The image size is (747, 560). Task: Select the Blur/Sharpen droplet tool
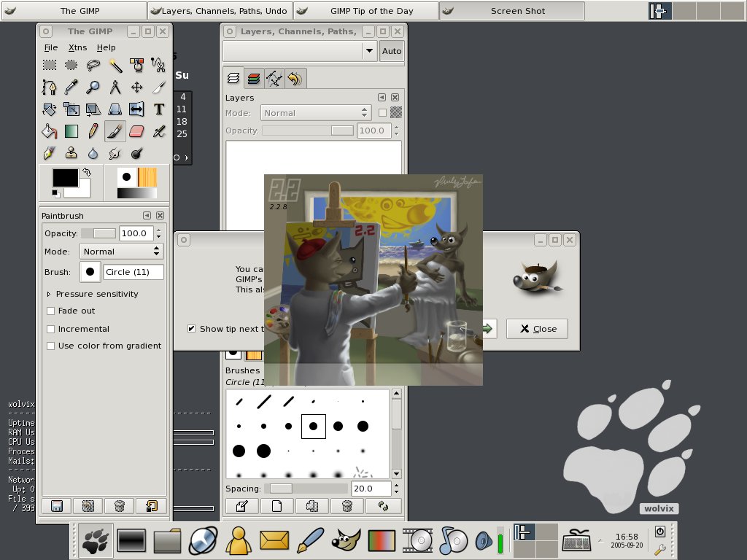(93, 153)
